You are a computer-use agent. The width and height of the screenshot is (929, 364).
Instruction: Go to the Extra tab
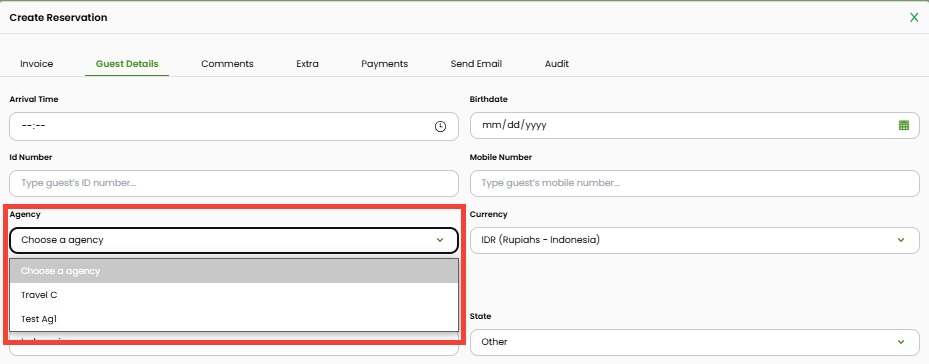[307, 63]
